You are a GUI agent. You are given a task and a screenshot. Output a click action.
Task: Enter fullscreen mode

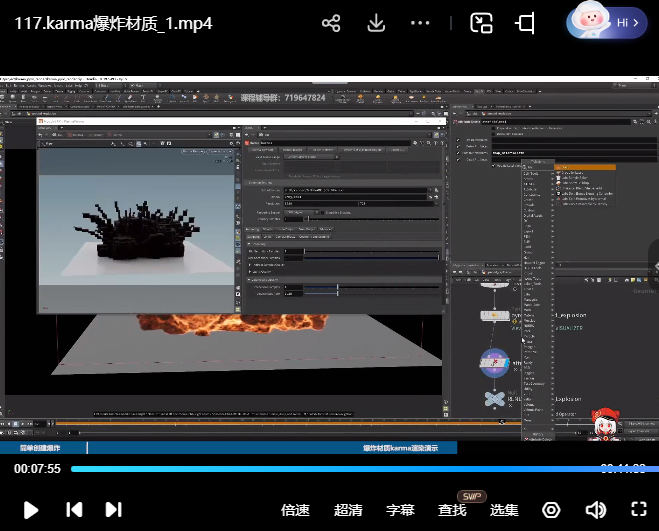[x=639, y=510]
